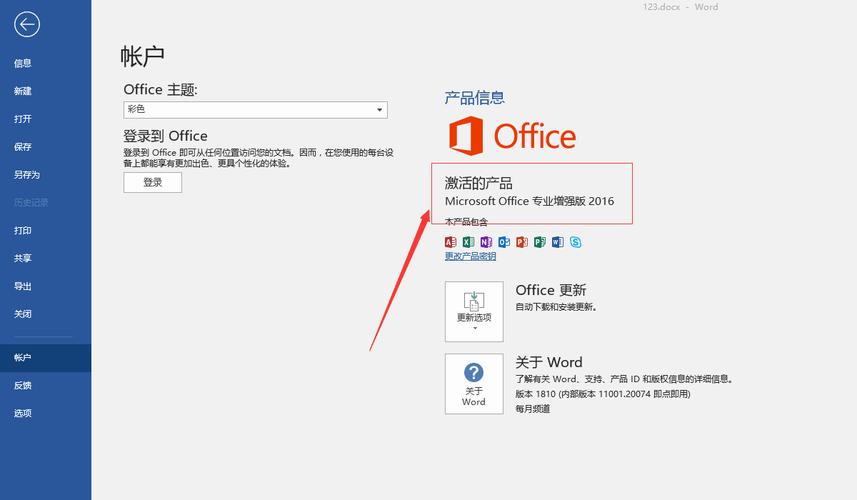Click the 登录 button
Screen dimensions: 857x500
(152, 183)
